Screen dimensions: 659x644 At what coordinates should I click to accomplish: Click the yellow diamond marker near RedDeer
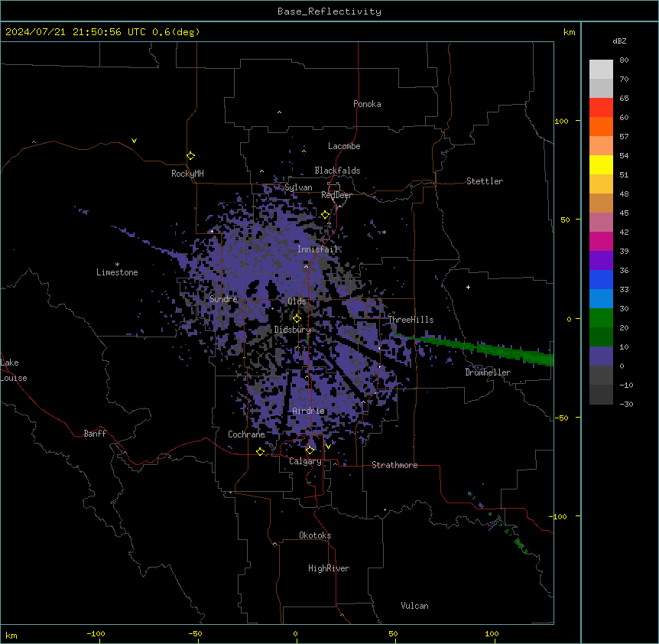[325, 215]
